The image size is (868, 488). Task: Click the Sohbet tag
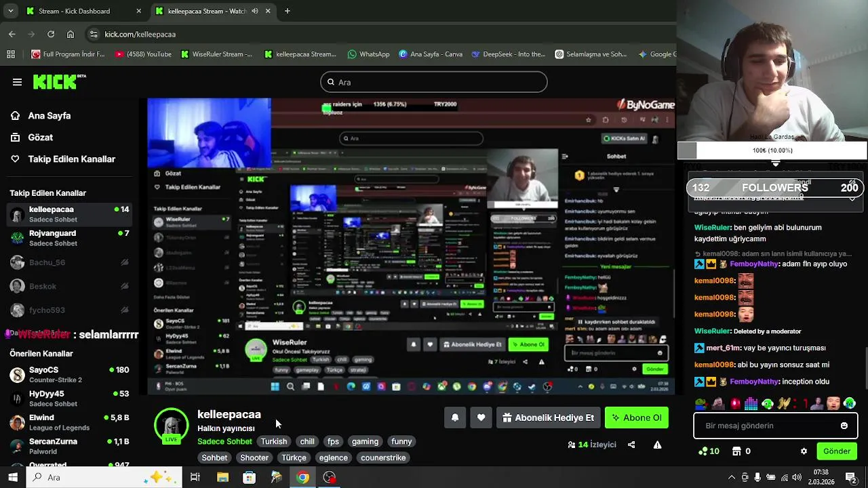pyautogui.click(x=214, y=457)
